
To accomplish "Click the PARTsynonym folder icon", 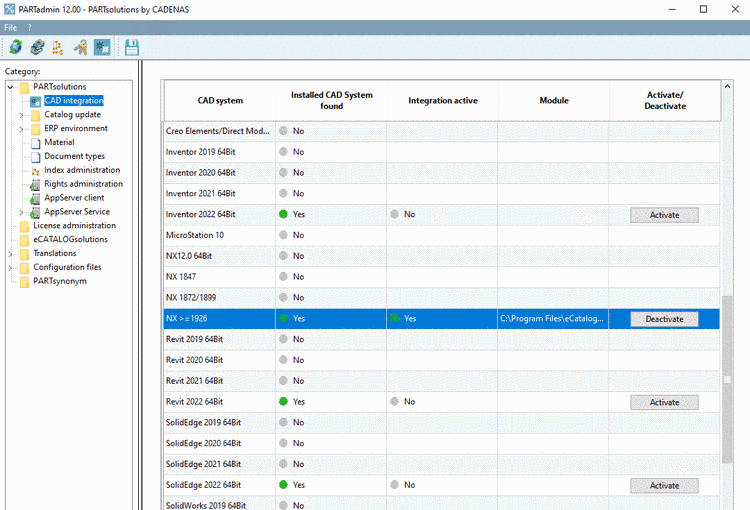I will pyautogui.click(x=24, y=281).
